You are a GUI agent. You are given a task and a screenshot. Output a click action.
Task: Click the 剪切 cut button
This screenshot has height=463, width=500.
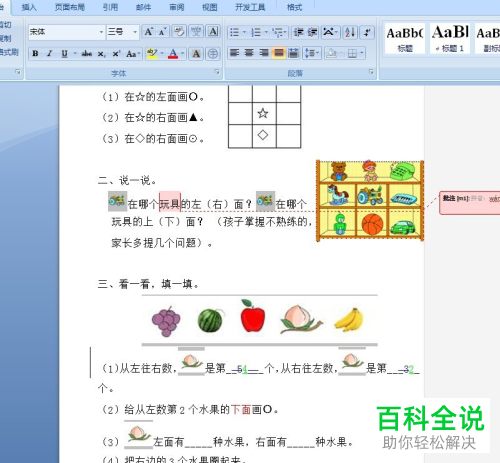tap(6, 25)
